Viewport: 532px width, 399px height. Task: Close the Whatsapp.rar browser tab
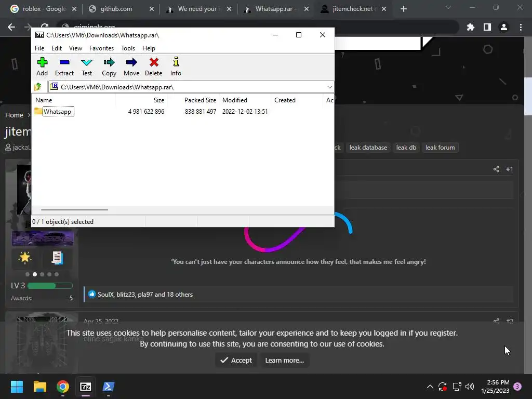point(307,9)
